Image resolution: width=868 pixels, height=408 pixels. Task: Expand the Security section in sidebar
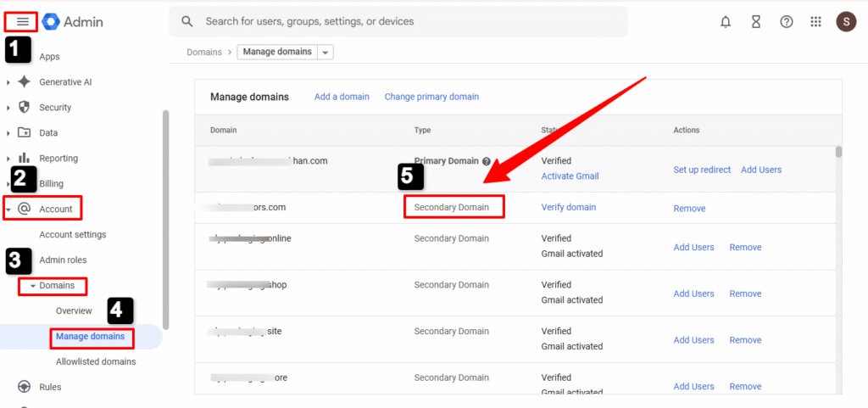9,108
